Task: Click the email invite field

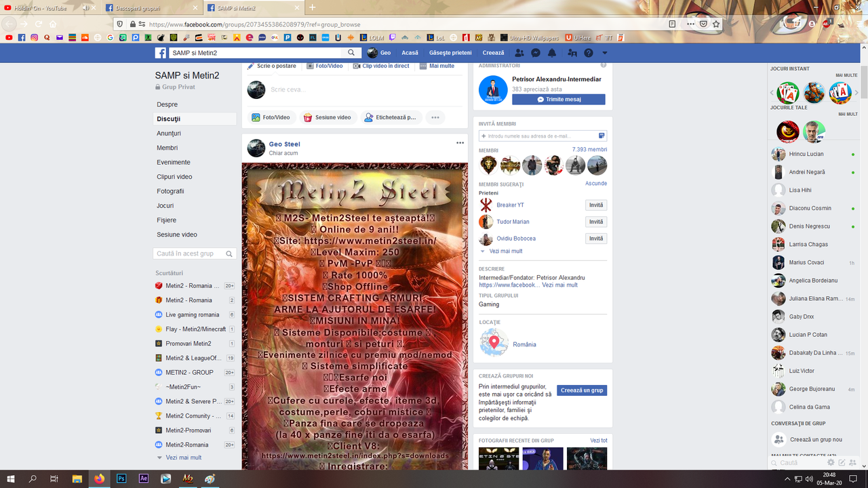Action: click(x=542, y=136)
